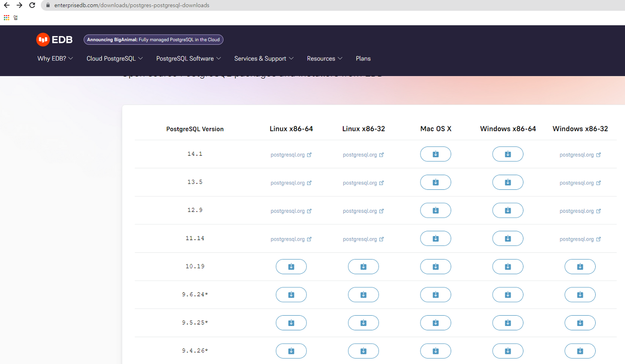The height and width of the screenshot is (364, 625).
Task: Download PostgreSQL 9.4.26 for Windows x86-64
Action: 508,351
